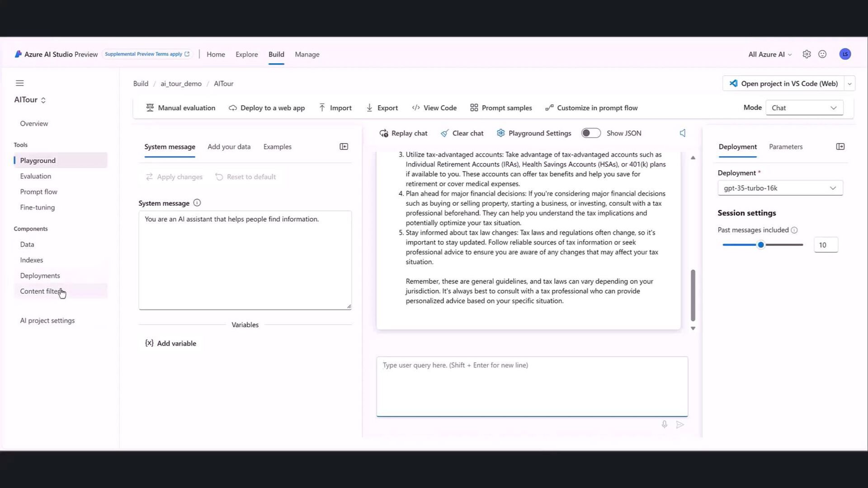Click the Add variable braces icon
This screenshot has width=868, height=488.
tap(149, 343)
